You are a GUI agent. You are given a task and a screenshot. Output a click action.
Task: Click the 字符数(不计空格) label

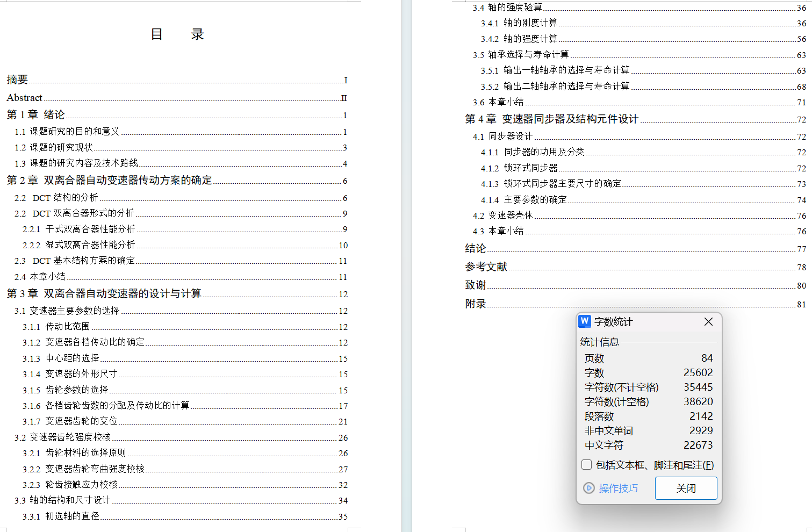click(x=621, y=387)
